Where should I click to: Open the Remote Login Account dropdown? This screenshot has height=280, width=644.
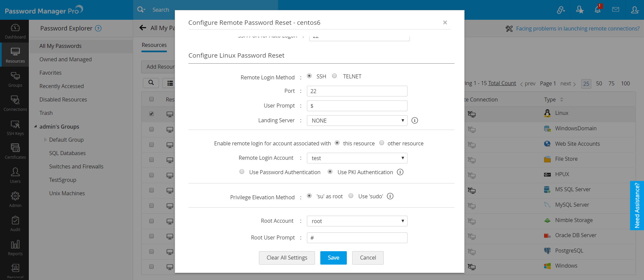click(x=357, y=158)
